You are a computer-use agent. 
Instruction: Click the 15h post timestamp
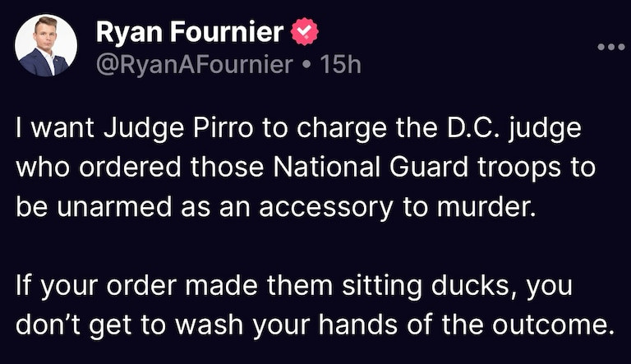tap(343, 64)
